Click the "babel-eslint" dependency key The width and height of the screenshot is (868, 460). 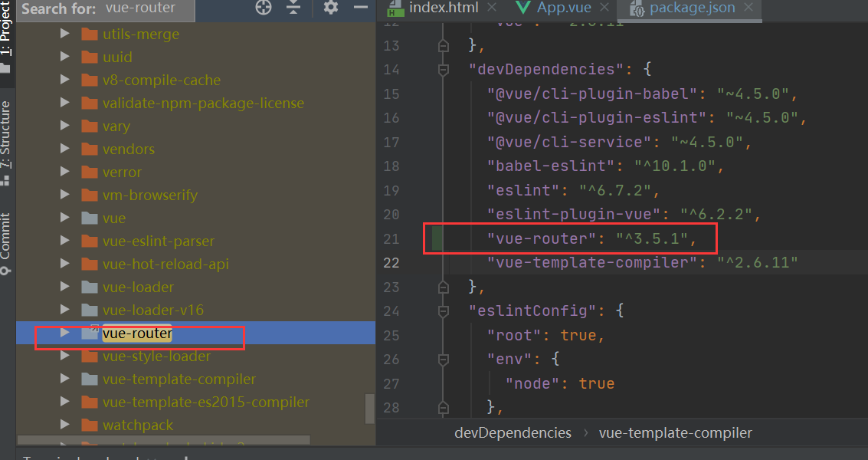(x=551, y=166)
